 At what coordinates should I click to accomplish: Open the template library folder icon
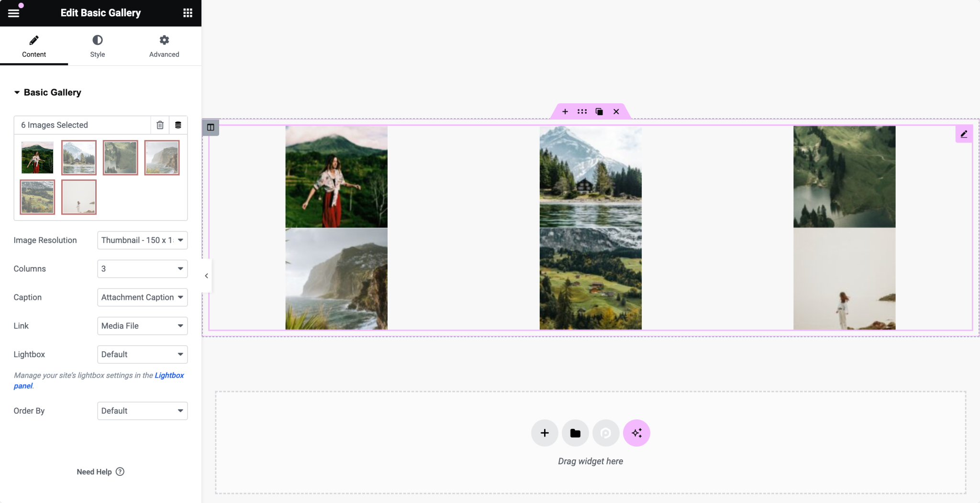575,433
